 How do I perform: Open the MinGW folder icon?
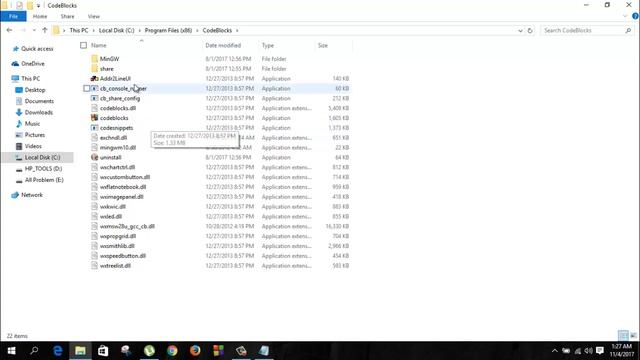(x=95, y=59)
